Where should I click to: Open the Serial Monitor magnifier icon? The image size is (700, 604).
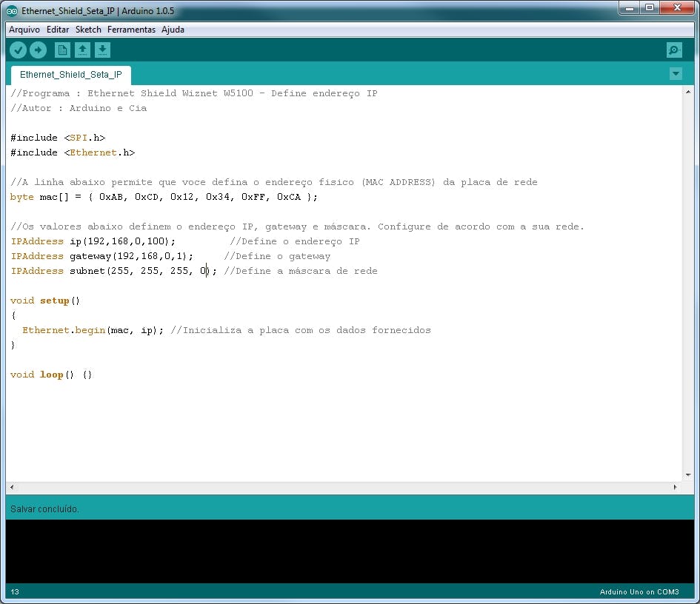673,50
